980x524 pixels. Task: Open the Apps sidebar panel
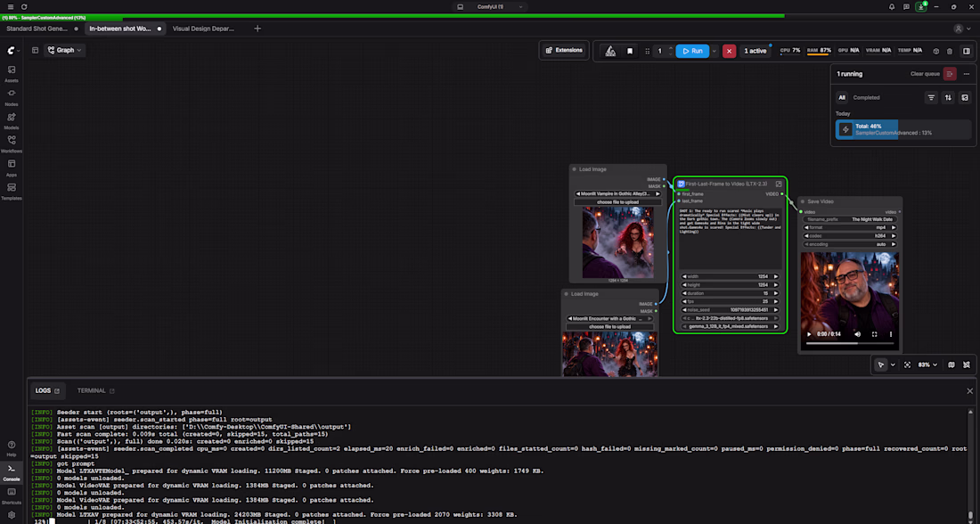(12, 168)
